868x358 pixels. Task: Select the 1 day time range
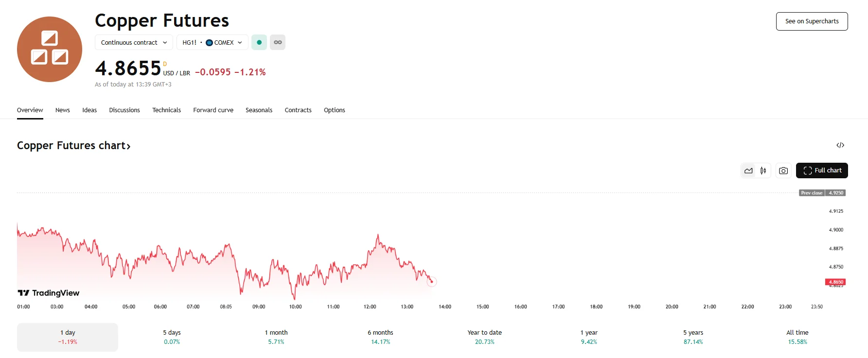(68, 337)
